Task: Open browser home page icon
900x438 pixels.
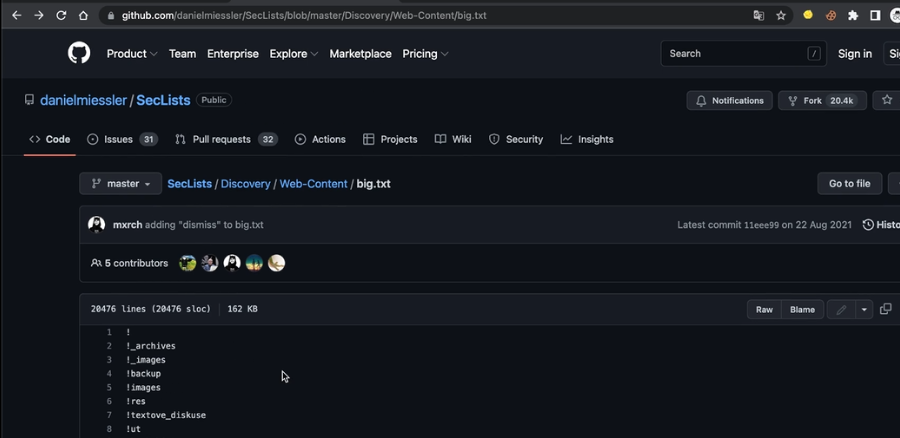Action: click(83, 15)
